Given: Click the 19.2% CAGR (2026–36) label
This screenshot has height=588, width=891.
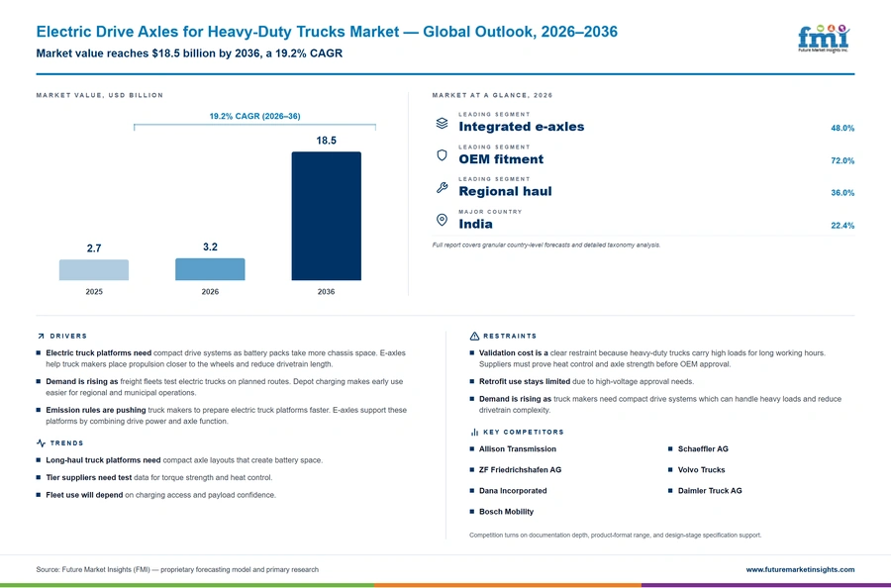Looking at the screenshot, I should 254,116.
